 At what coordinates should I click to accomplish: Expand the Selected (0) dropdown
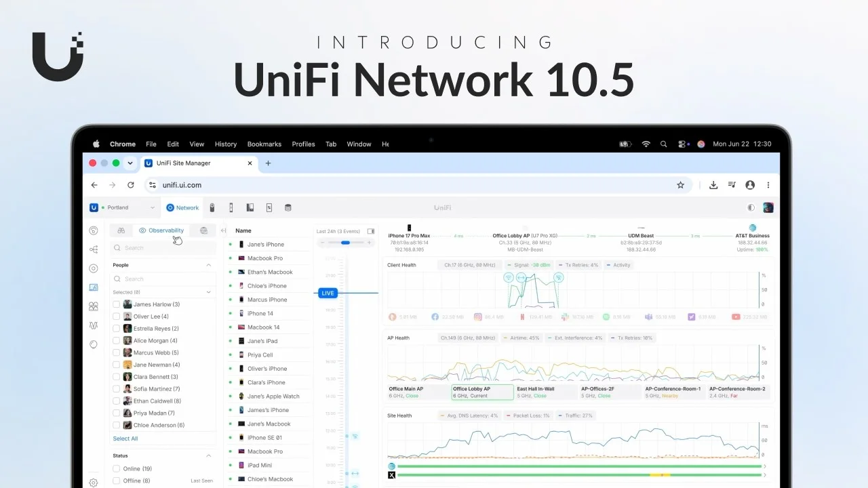pyautogui.click(x=162, y=292)
